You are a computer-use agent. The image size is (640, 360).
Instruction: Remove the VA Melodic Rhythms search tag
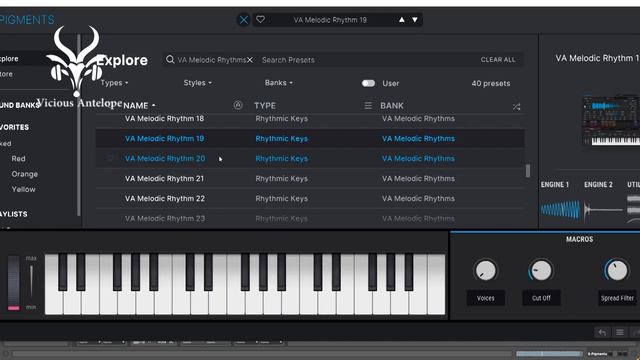pos(250,60)
